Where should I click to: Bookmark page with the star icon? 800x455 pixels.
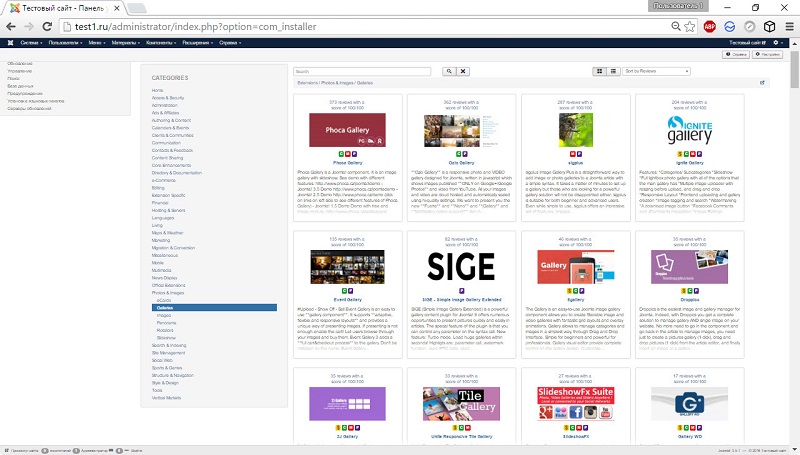click(x=690, y=27)
